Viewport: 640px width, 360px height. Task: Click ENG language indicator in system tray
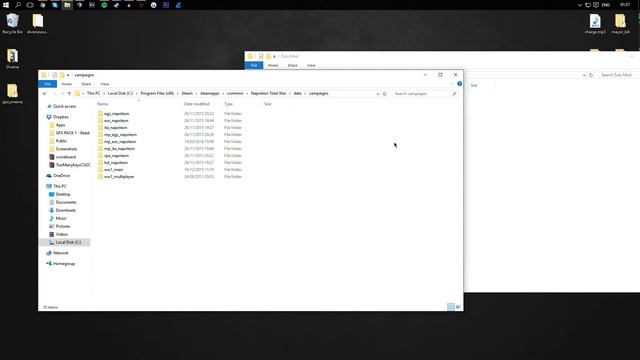pos(606,5)
